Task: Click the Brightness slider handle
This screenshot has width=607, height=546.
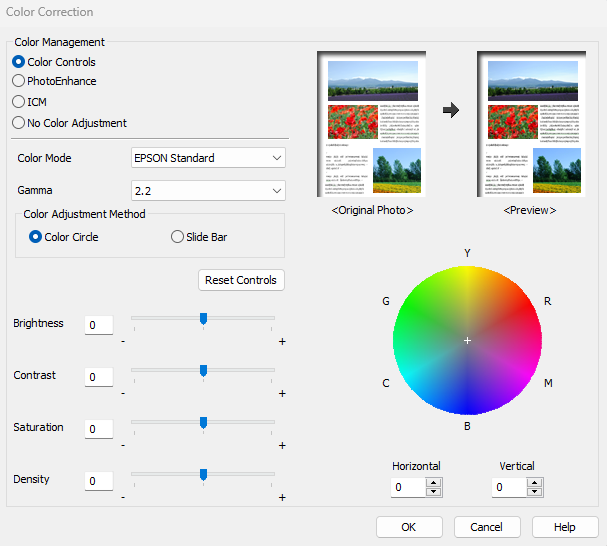Action: pos(203,318)
